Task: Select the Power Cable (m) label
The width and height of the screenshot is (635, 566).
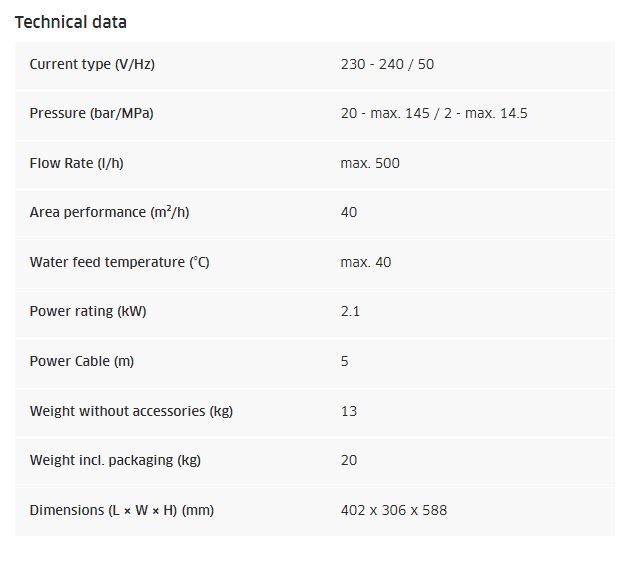Action: coord(81,361)
